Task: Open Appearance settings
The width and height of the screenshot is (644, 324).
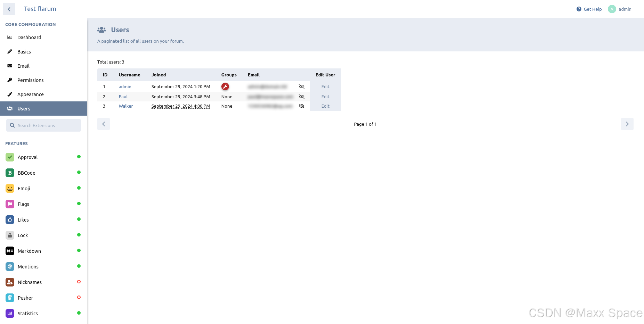Action: [x=43, y=94]
